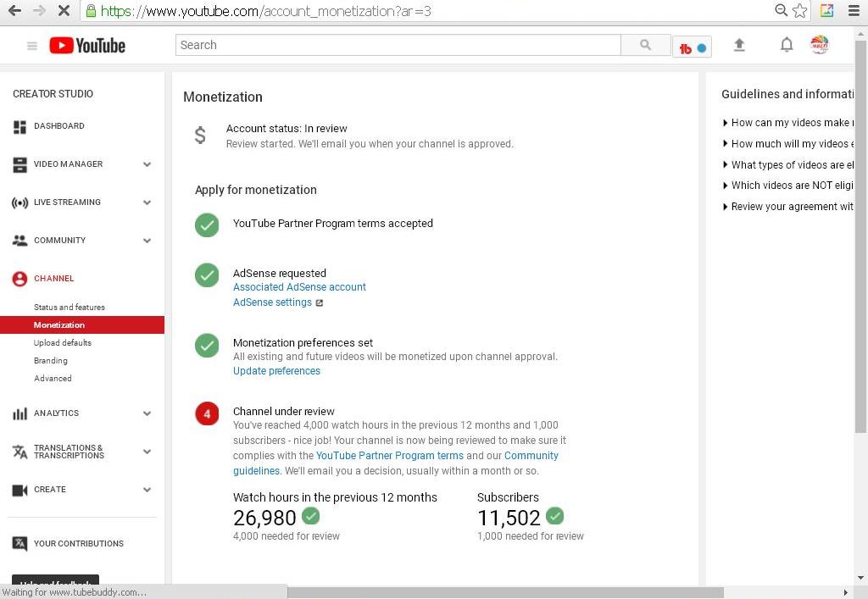Click the search magnifier button
This screenshot has width=868, height=599.
click(x=645, y=45)
